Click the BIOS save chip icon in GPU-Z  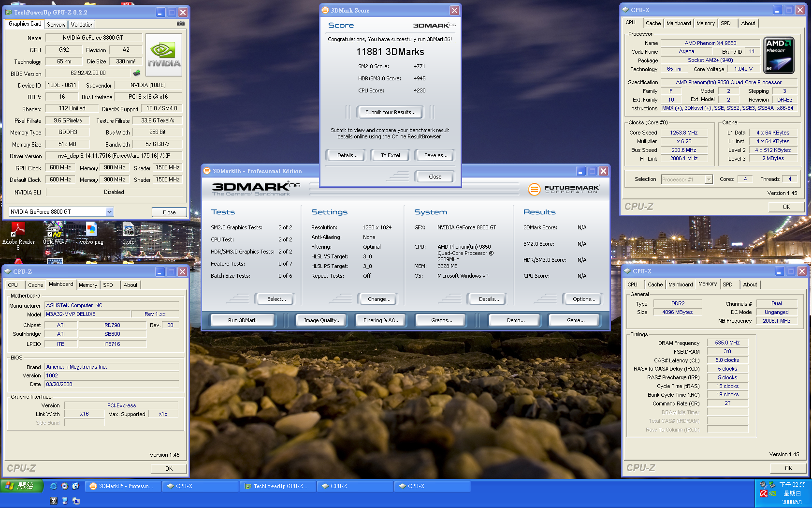point(137,73)
